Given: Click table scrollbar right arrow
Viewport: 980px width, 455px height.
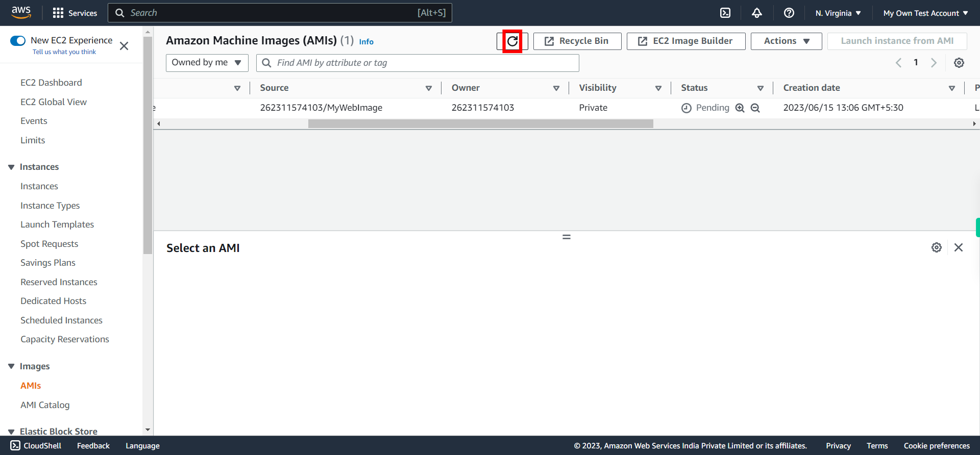Looking at the screenshot, I should (974, 123).
